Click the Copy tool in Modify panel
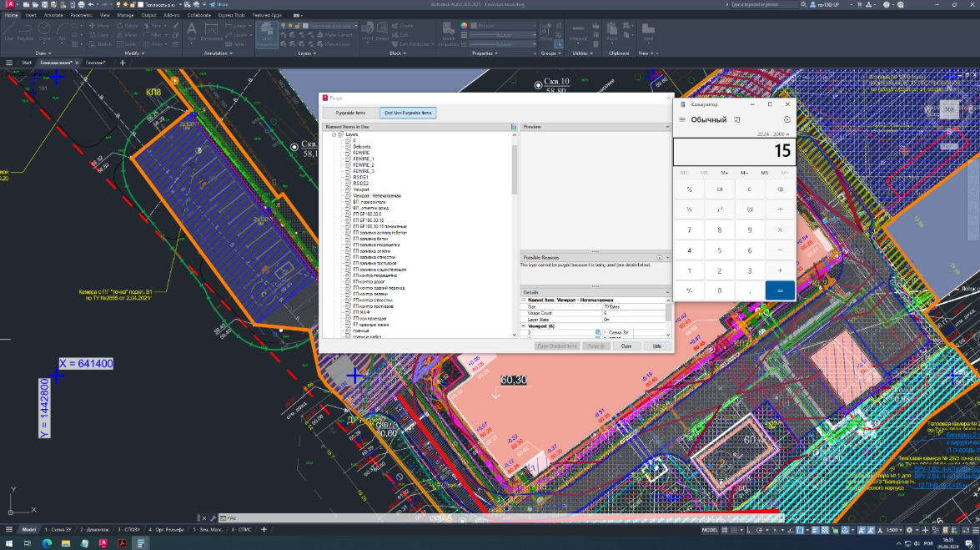 pos(98,35)
